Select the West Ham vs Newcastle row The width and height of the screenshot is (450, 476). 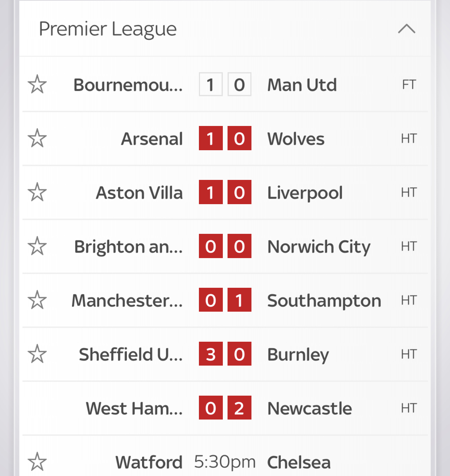[x=225, y=408]
